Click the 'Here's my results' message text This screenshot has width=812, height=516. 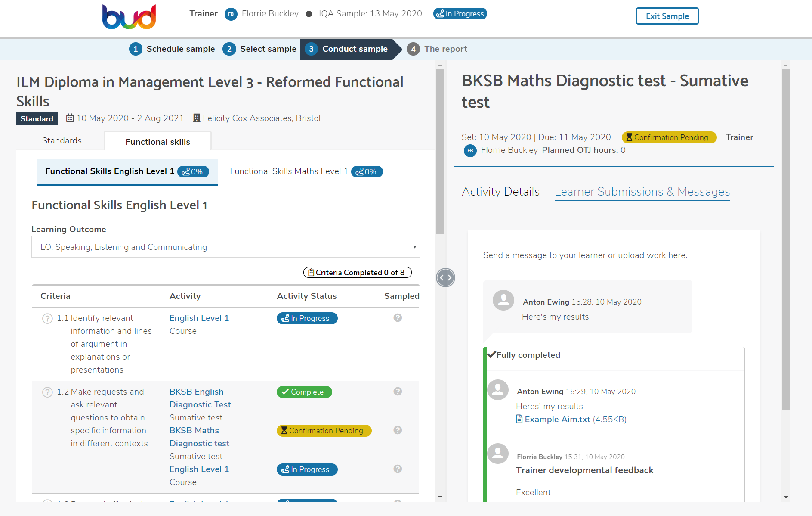click(x=555, y=317)
